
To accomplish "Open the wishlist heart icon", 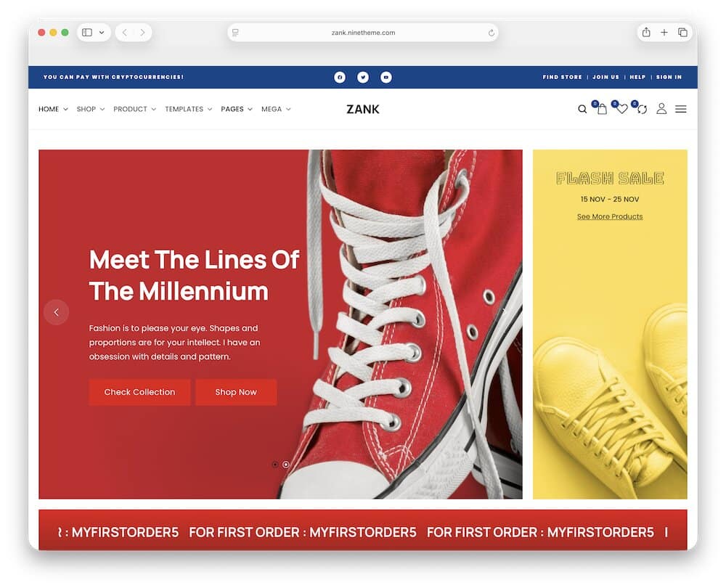I will (622, 110).
